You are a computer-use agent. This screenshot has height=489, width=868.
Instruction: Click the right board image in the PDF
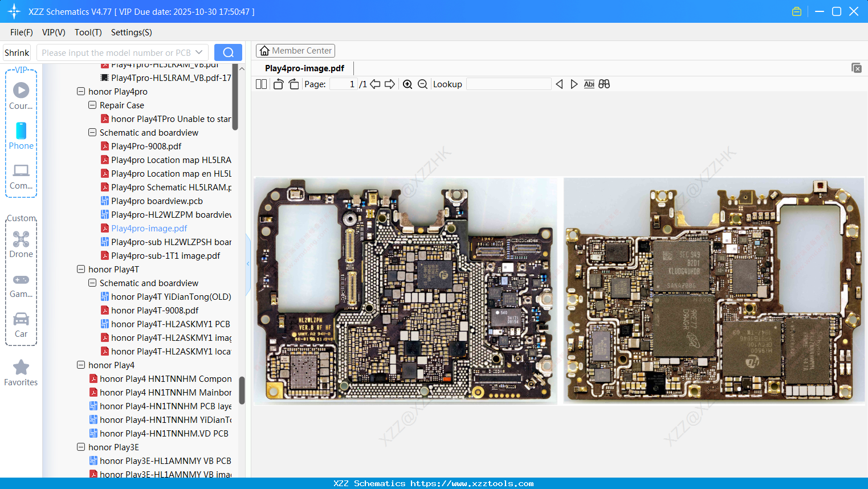point(714,291)
